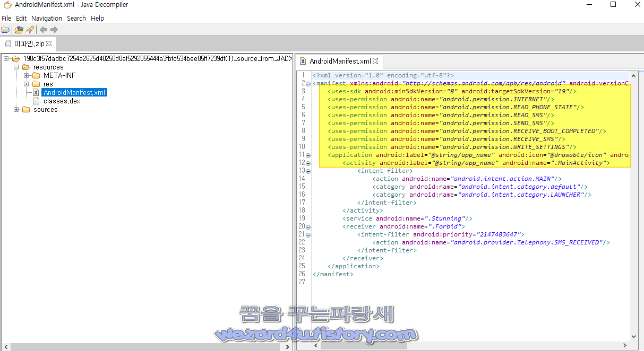The height and width of the screenshot is (351, 644).
Task: Click the Open File toolbar icon
Action: point(5,30)
